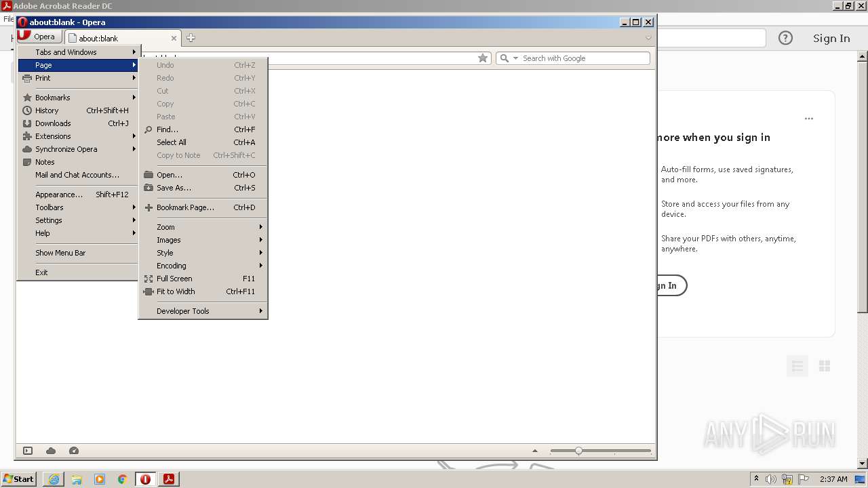Click the Opera menu button

point(39,37)
